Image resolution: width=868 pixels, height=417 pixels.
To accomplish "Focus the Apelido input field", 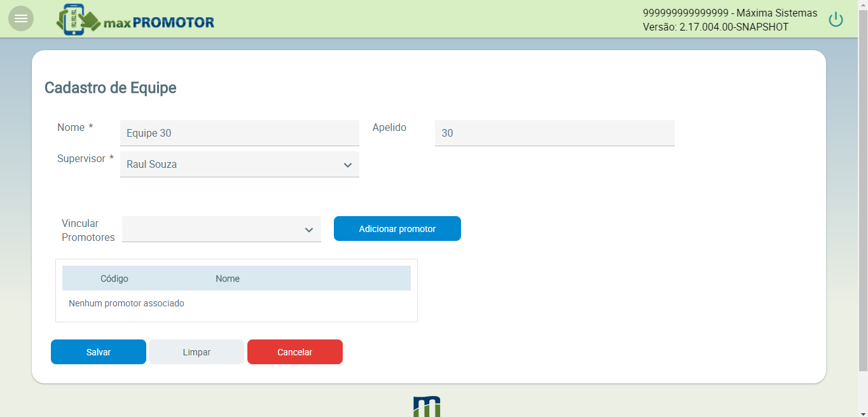I will 555,133.
